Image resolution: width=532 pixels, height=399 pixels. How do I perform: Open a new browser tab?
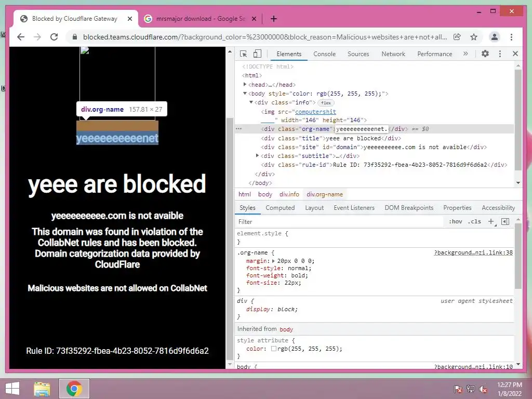point(274,19)
